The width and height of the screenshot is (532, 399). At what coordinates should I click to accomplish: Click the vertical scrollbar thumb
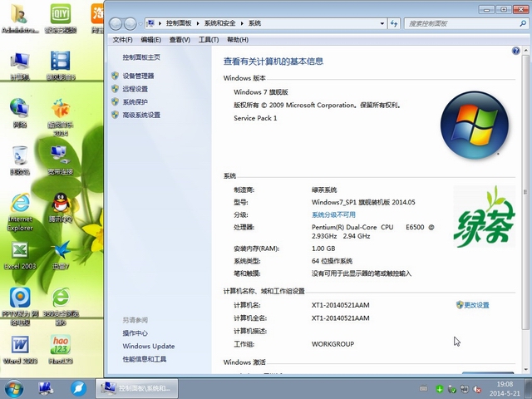525,192
